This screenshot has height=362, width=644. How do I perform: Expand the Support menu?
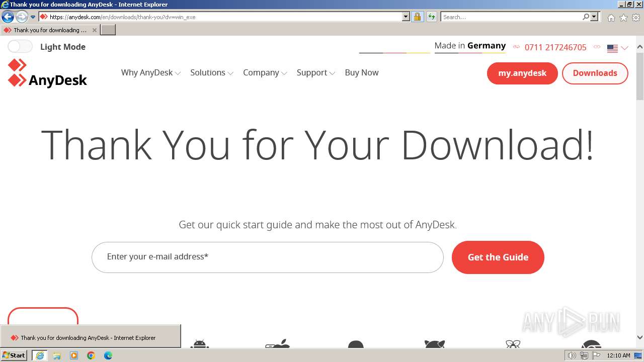(x=315, y=72)
